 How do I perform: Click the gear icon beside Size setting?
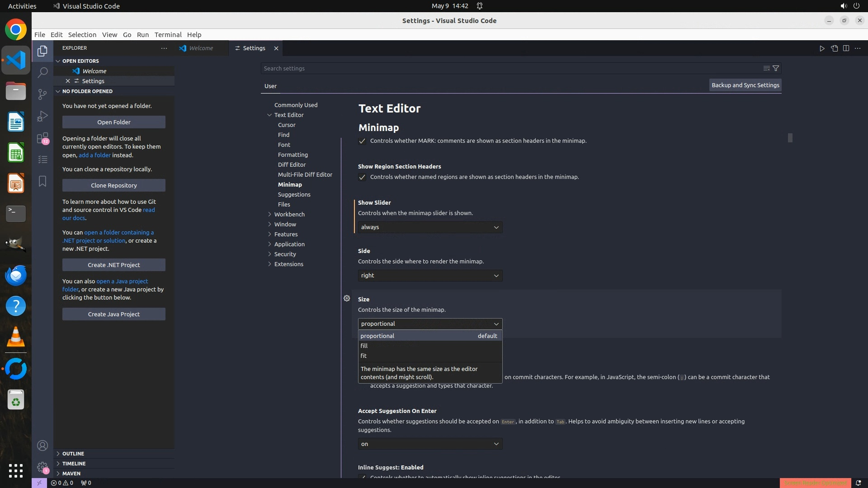[347, 299]
